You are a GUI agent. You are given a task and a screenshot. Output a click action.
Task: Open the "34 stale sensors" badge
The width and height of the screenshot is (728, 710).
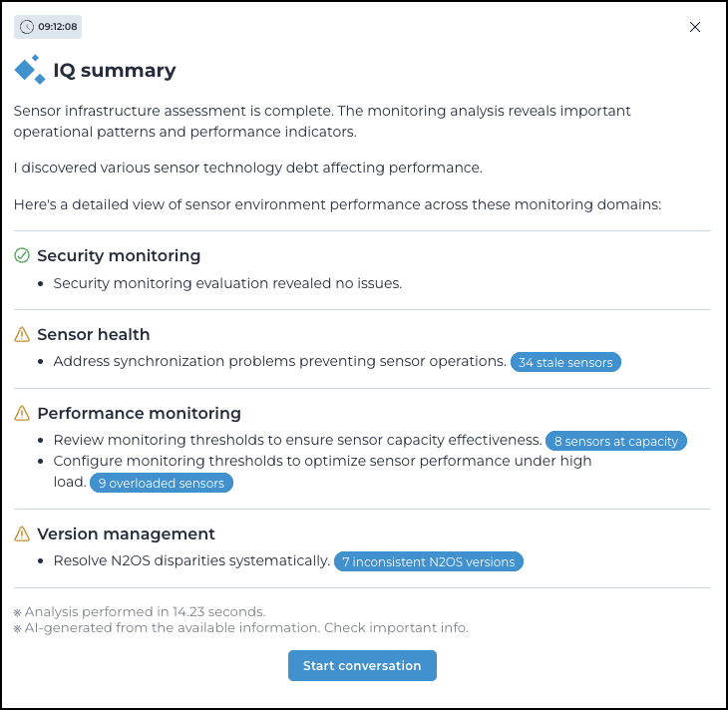click(x=565, y=362)
